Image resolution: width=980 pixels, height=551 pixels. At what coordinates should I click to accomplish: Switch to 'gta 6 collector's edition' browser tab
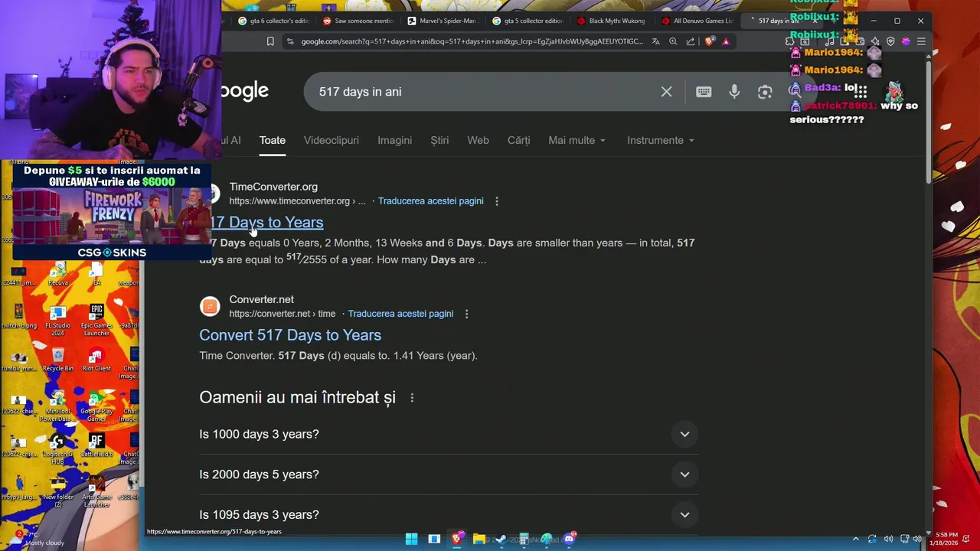[x=274, y=21]
